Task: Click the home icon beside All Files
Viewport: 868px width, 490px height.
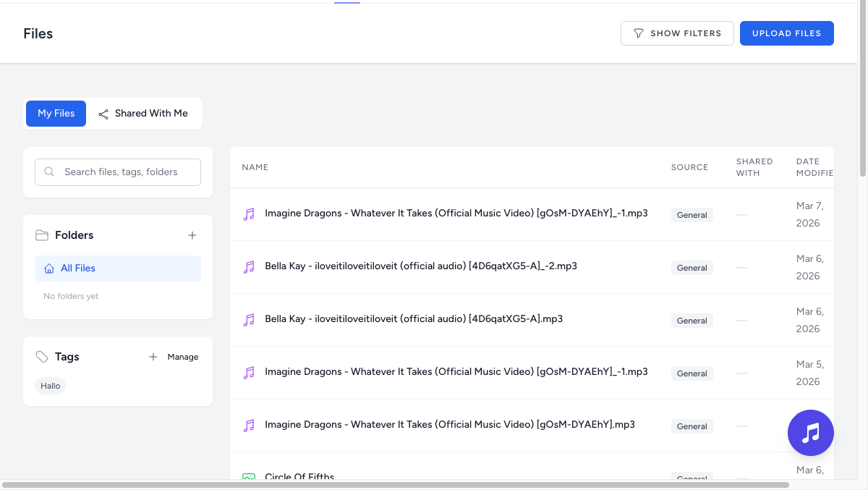Action: click(x=48, y=268)
